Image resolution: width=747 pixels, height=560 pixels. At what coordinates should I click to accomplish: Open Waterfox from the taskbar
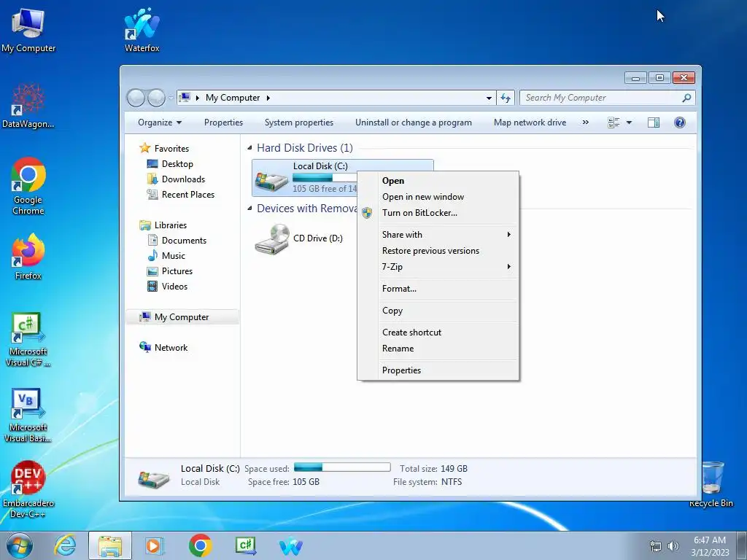point(290,545)
